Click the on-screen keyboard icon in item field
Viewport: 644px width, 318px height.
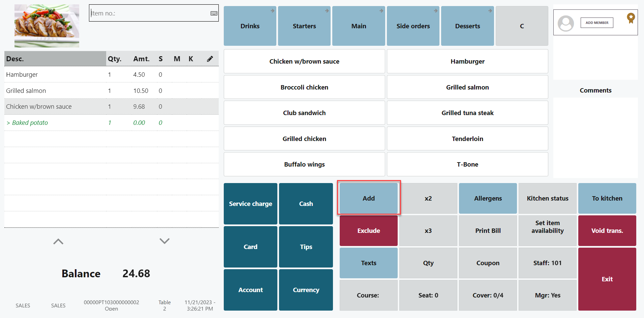(214, 13)
